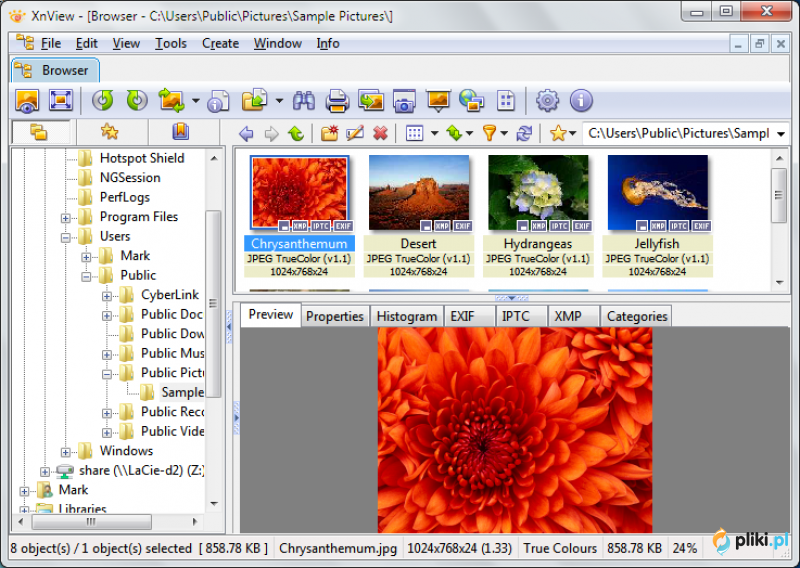The height and width of the screenshot is (568, 800).
Task: Expand the Mark user folder
Action: 86,257
